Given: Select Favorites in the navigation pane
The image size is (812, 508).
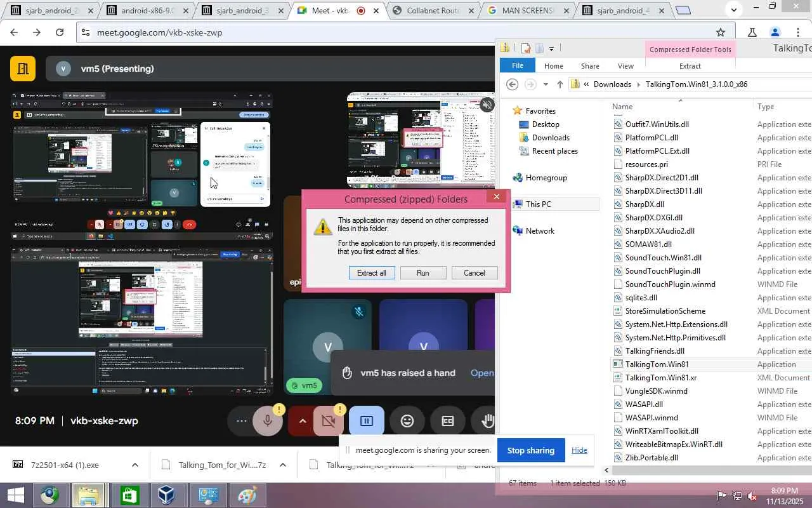Looking at the screenshot, I should click(540, 111).
